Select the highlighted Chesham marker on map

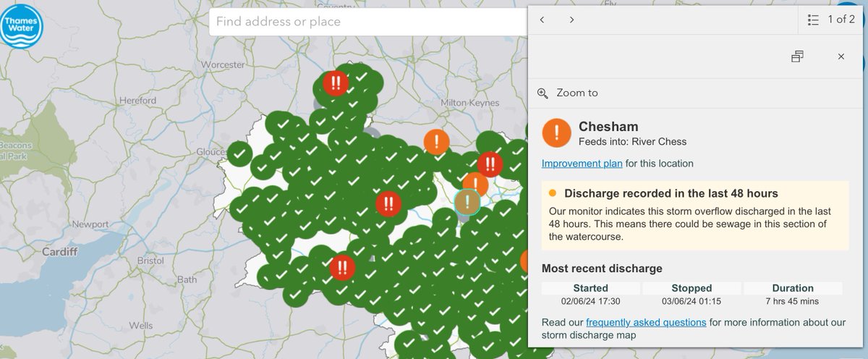(468, 202)
